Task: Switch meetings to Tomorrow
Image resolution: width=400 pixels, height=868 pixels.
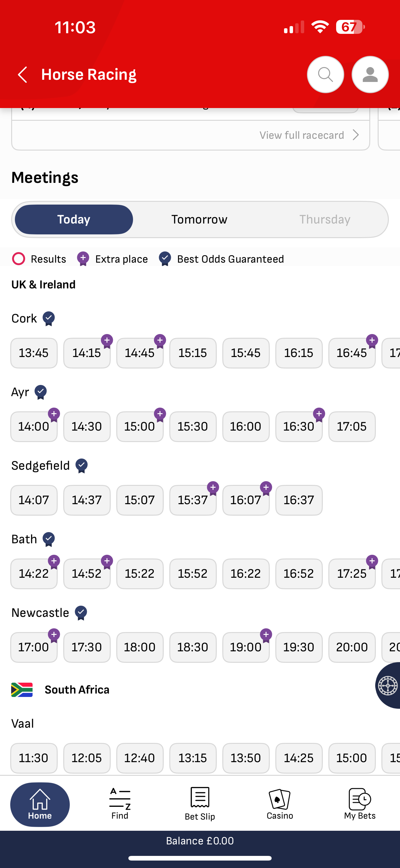Action: click(x=199, y=219)
